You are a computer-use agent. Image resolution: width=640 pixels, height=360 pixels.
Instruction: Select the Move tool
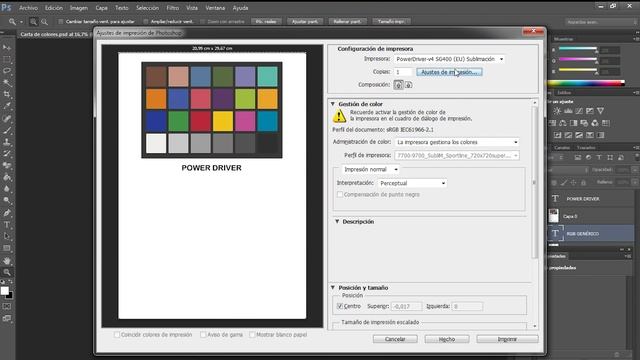click(x=7, y=48)
